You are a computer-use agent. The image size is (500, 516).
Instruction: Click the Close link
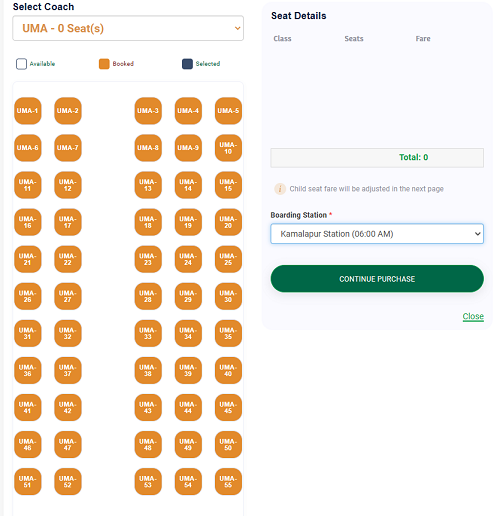473,316
